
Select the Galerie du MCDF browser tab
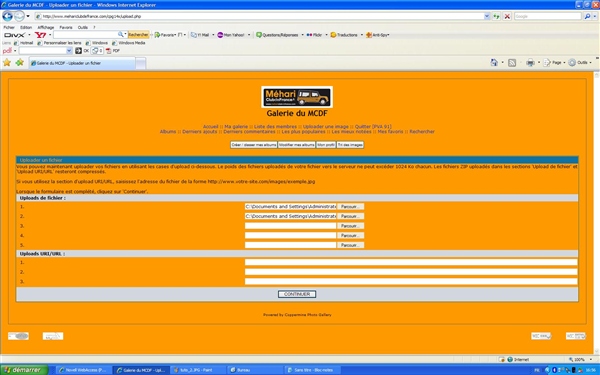pyautogui.click(x=82, y=63)
